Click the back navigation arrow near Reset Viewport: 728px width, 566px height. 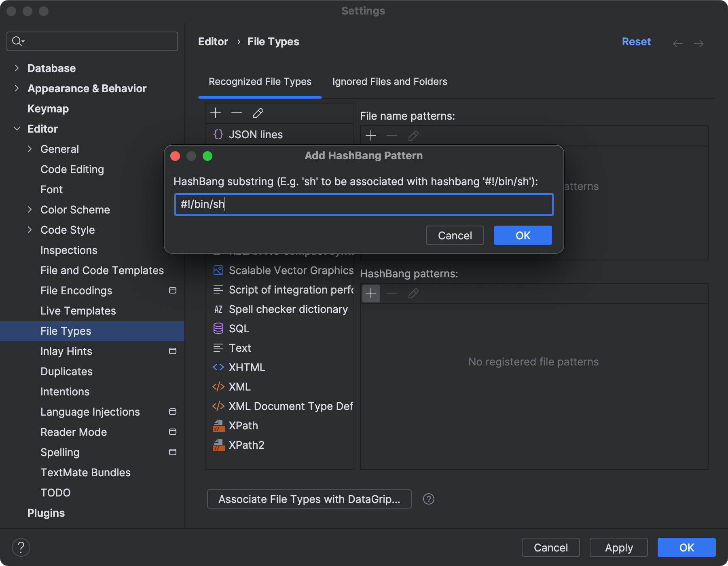click(x=678, y=43)
